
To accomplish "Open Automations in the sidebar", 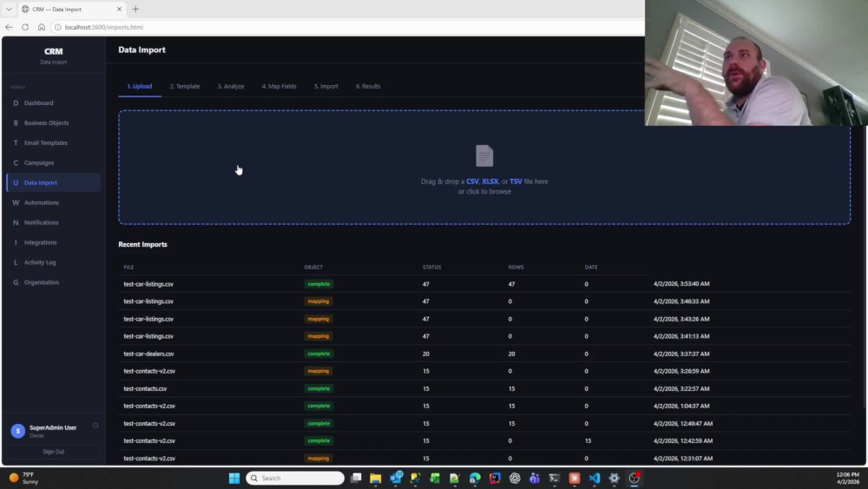I will [53, 202].
